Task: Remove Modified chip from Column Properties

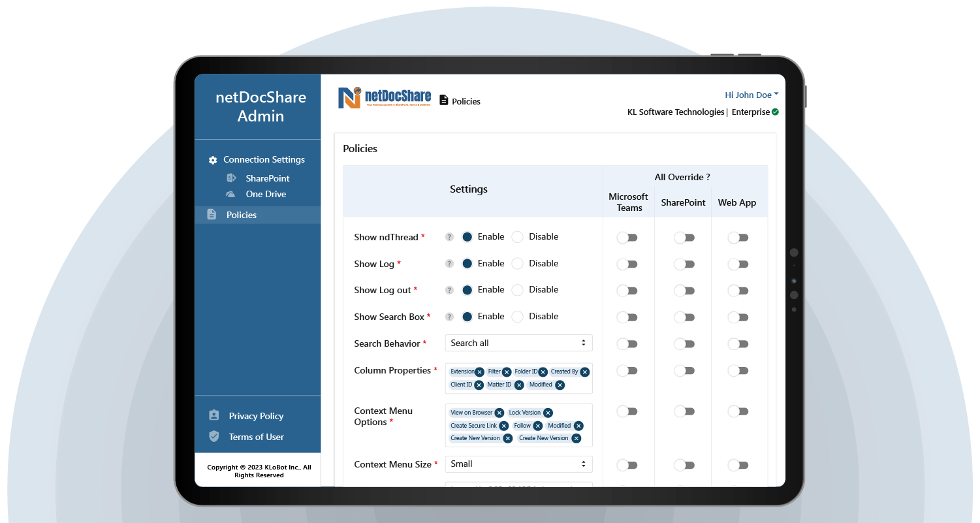Action: 560,385
